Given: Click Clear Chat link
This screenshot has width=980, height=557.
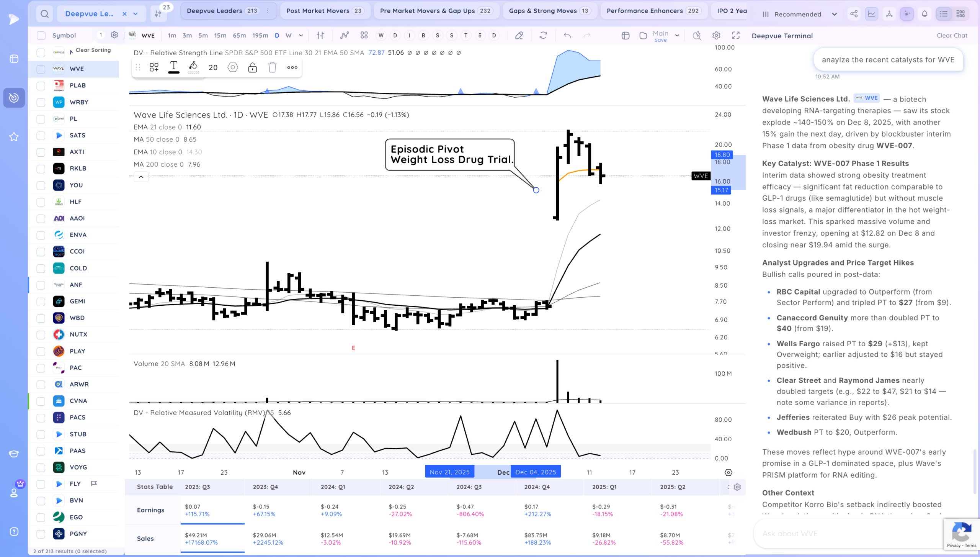Looking at the screenshot, I should [x=952, y=36].
